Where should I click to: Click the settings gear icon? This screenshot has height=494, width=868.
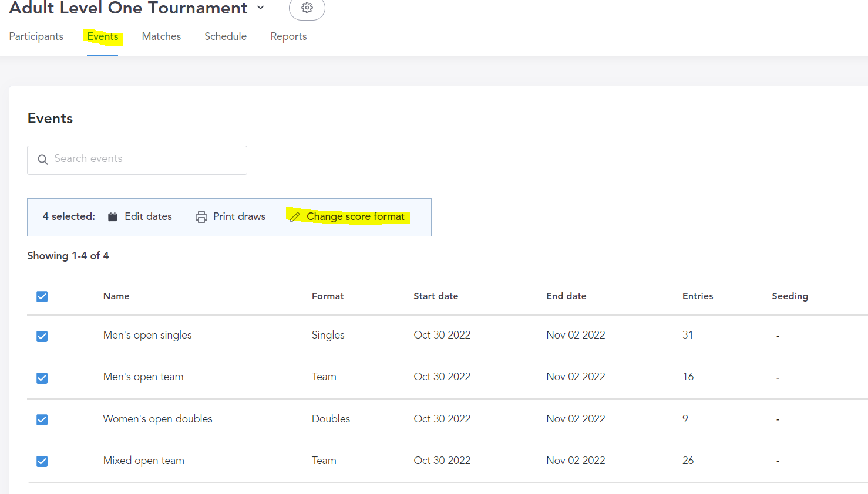click(x=307, y=8)
